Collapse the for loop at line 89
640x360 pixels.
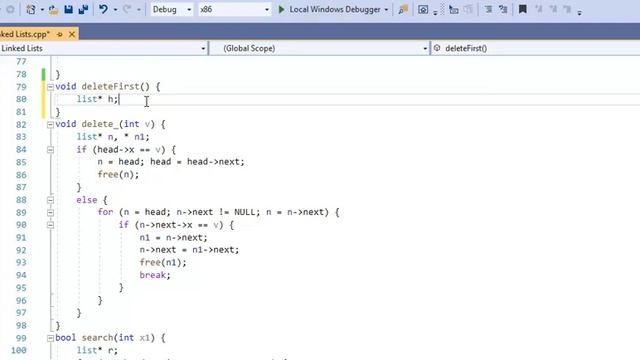coord(50,213)
